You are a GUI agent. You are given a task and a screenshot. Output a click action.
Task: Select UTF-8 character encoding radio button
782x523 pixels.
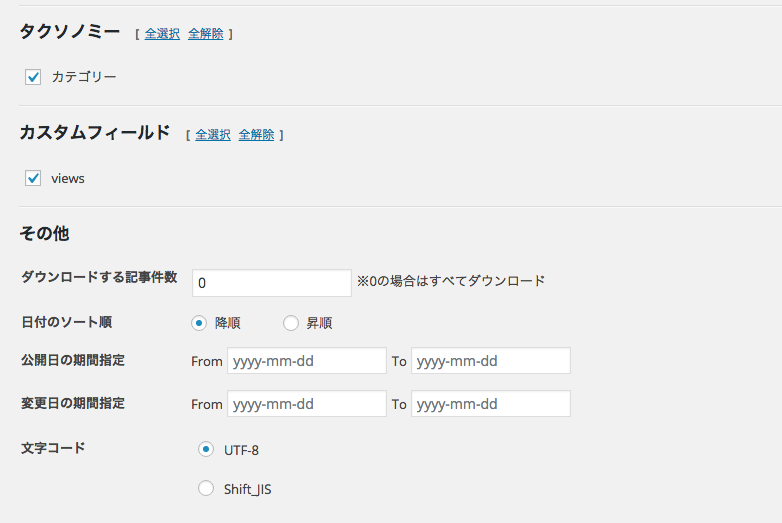click(x=206, y=449)
